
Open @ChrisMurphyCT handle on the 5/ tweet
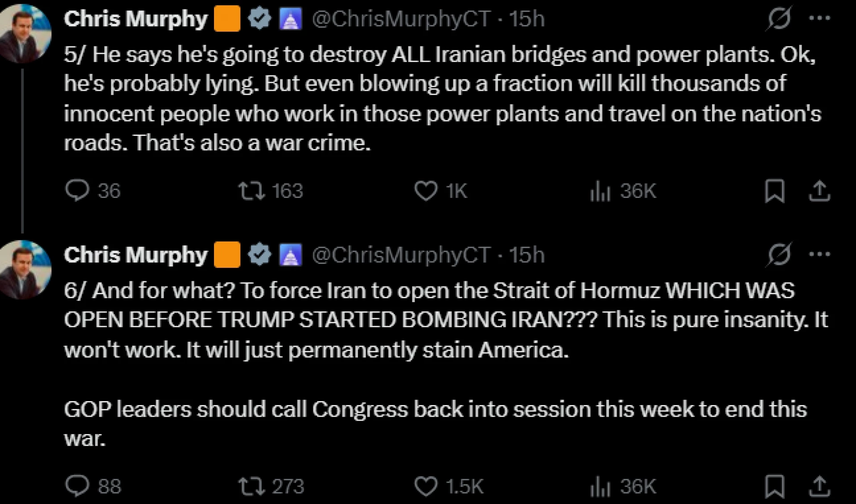[400, 19]
